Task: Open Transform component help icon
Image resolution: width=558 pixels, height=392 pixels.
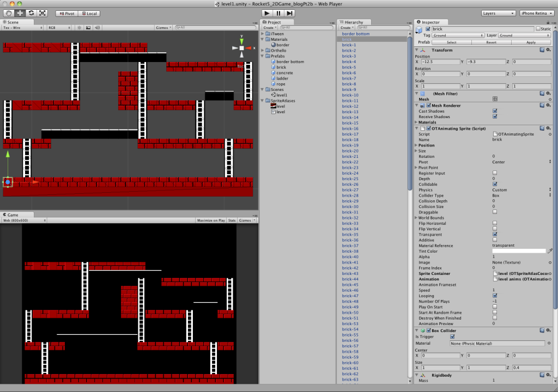Action: point(542,50)
